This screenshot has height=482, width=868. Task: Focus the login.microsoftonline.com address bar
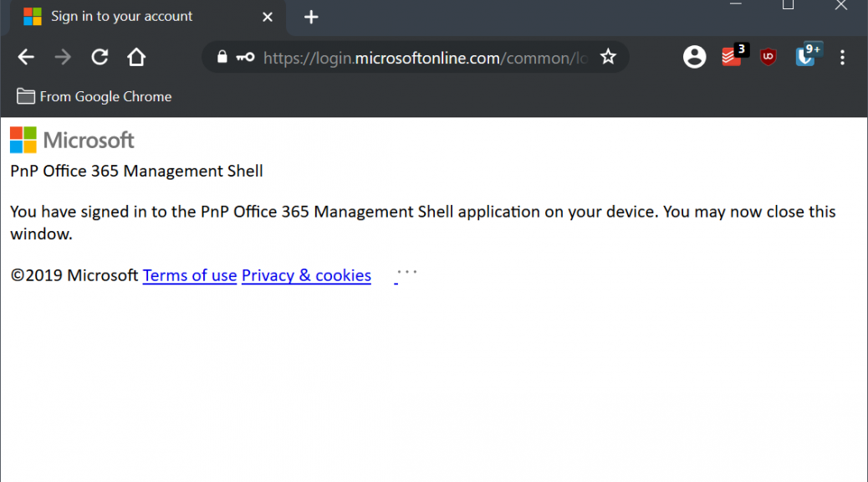coord(425,58)
